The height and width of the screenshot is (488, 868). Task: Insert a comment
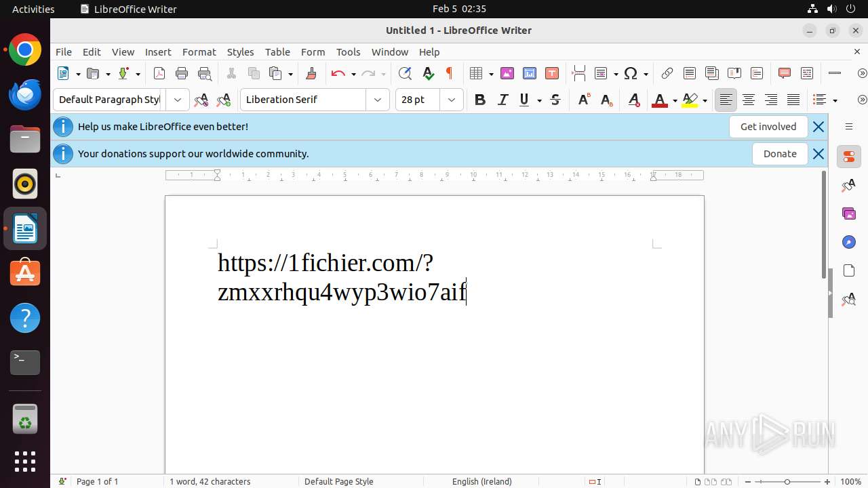785,73
